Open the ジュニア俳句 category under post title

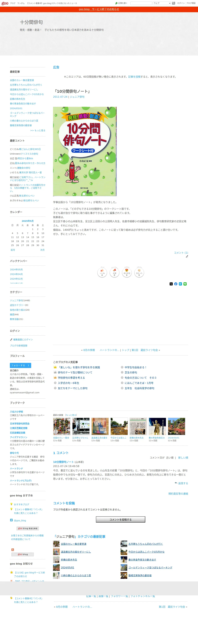[77, 97]
